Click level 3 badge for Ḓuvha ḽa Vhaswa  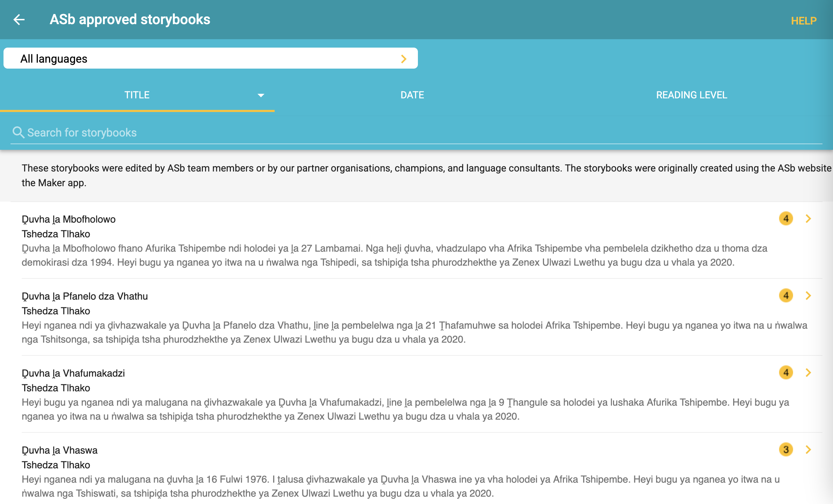click(x=786, y=450)
